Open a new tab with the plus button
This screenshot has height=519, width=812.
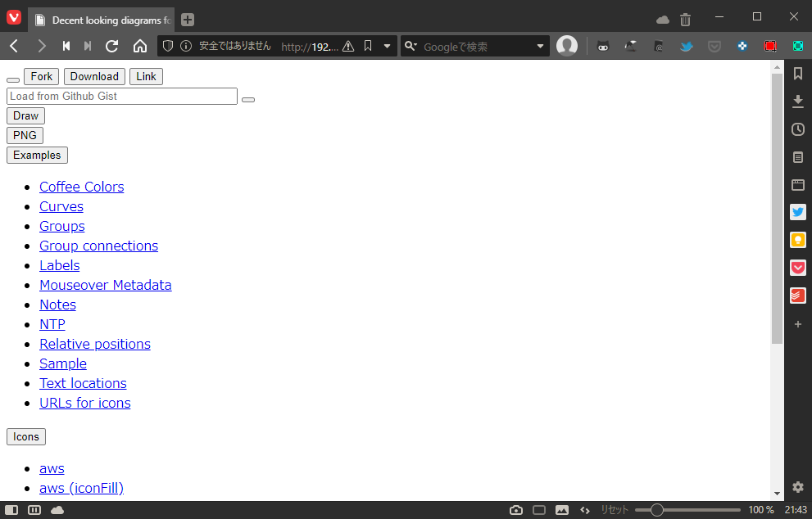pyautogui.click(x=188, y=20)
